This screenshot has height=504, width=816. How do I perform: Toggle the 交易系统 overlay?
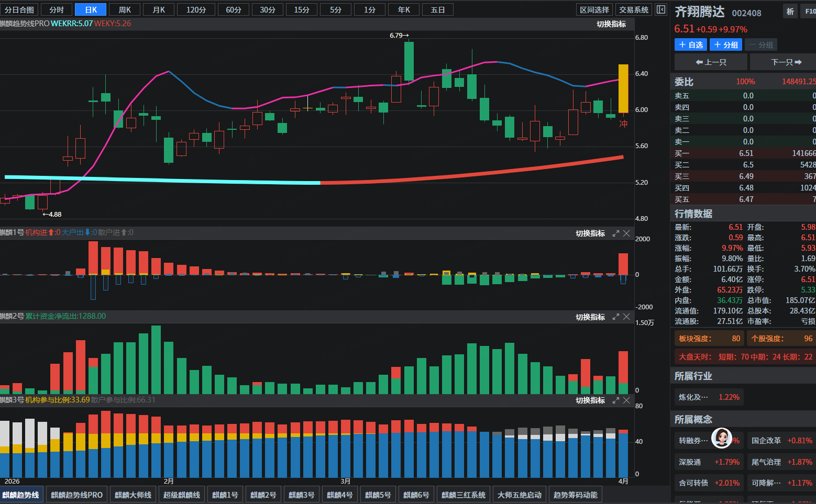click(634, 10)
